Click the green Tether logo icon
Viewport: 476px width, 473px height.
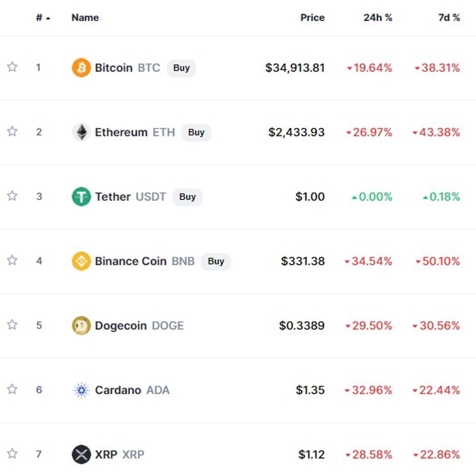pyautogui.click(x=81, y=197)
